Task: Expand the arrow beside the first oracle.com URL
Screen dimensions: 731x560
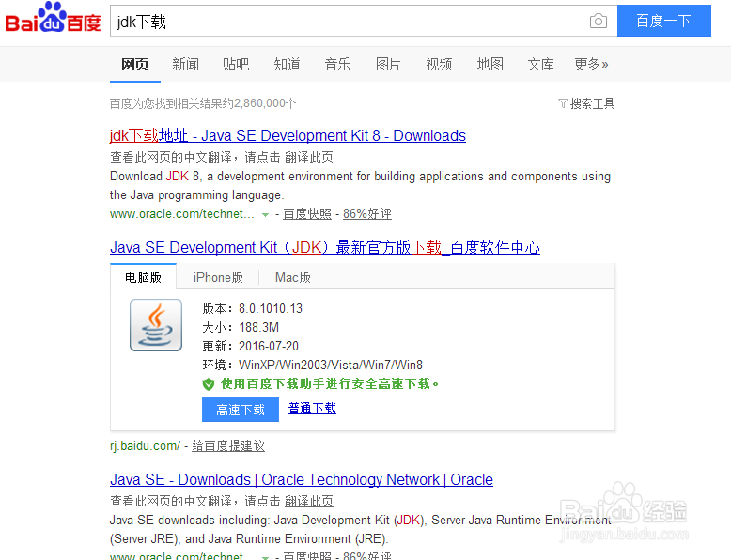Action: (265, 215)
